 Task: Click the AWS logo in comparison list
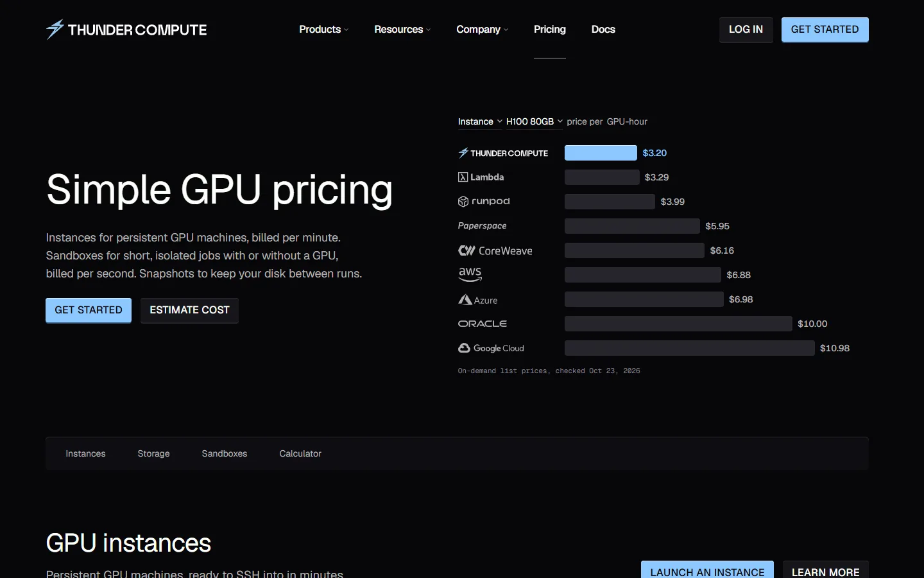click(x=470, y=275)
